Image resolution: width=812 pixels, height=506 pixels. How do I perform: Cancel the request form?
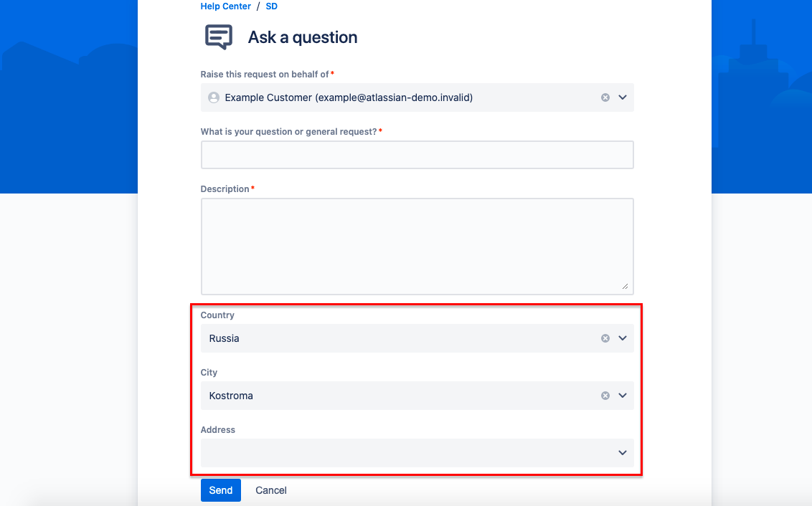click(271, 490)
